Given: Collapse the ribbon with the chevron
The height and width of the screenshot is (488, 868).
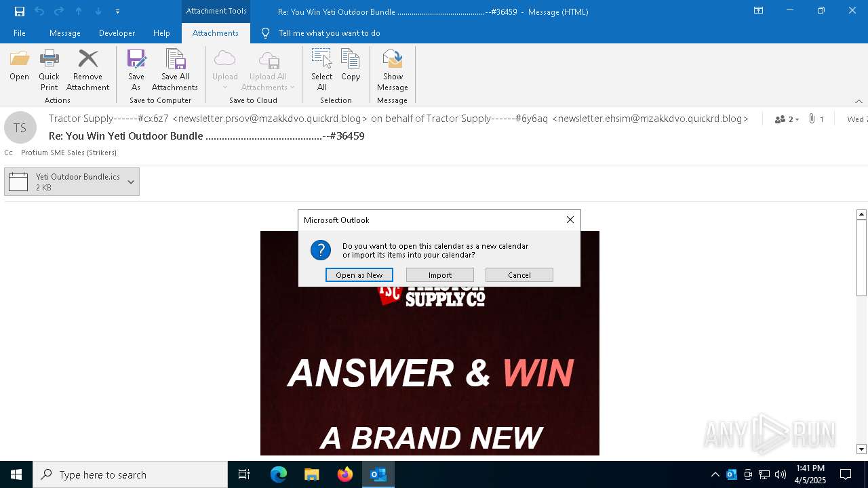Looking at the screenshot, I should point(859,101).
